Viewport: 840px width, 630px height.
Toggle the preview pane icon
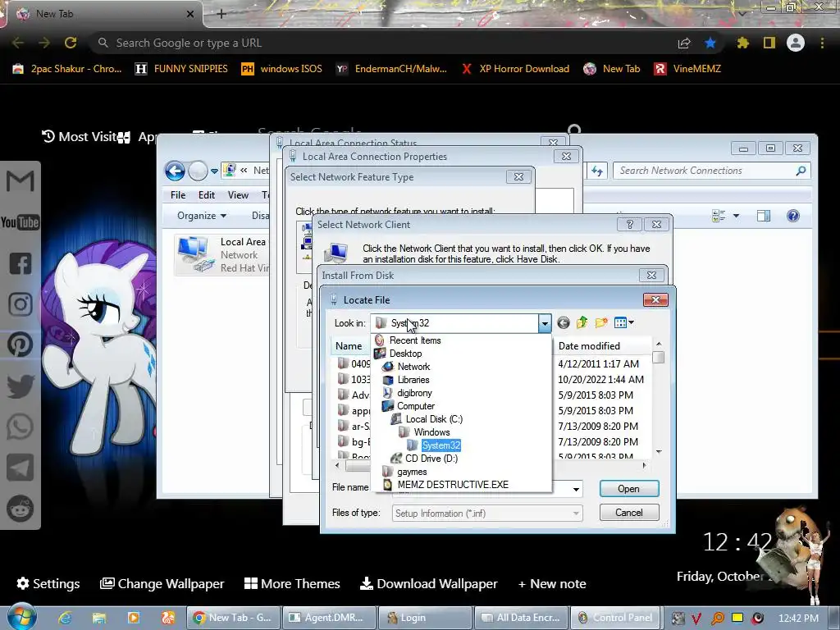[x=764, y=216]
